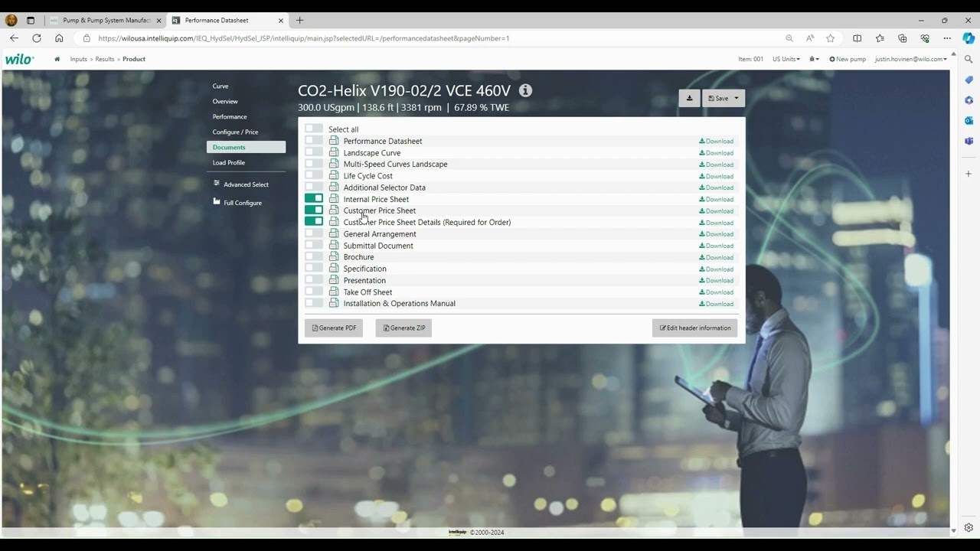
Task: Reload the page with the refresh icon
Action: [x=36, y=38]
